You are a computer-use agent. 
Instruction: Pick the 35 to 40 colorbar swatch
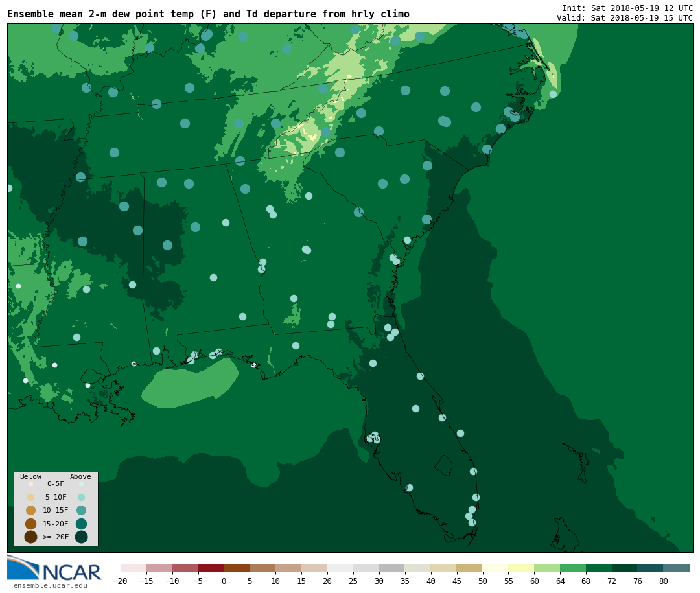click(x=418, y=568)
